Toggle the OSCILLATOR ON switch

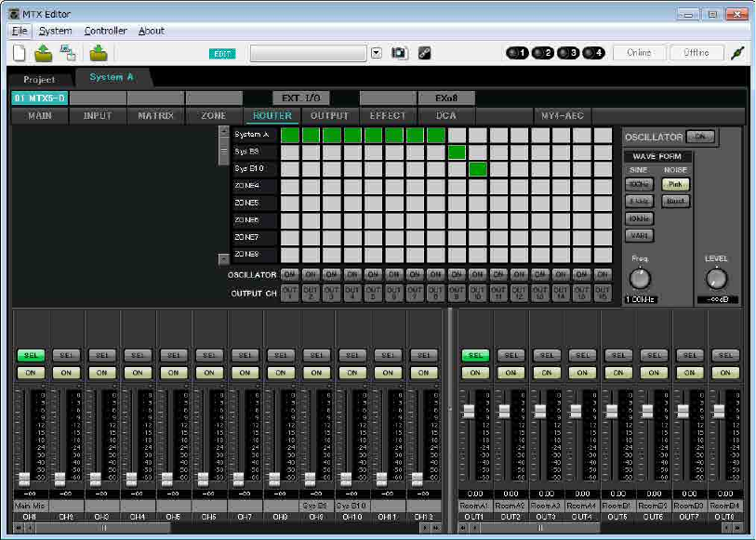click(702, 137)
